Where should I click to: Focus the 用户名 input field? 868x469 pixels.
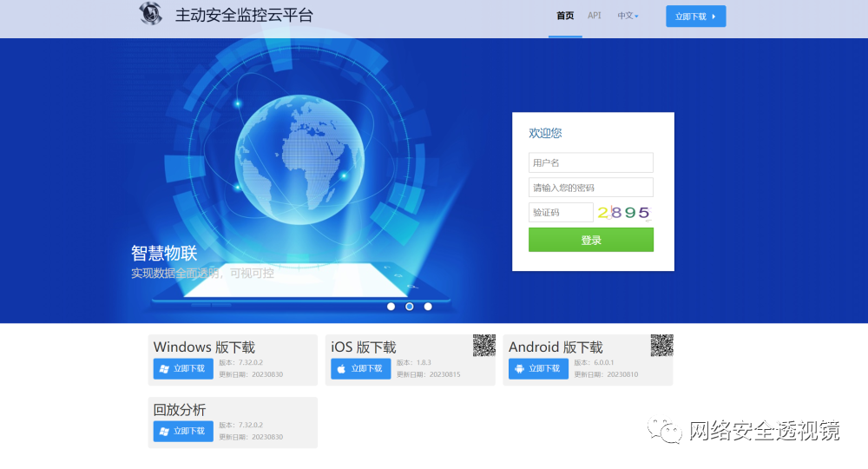pos(590,162)
